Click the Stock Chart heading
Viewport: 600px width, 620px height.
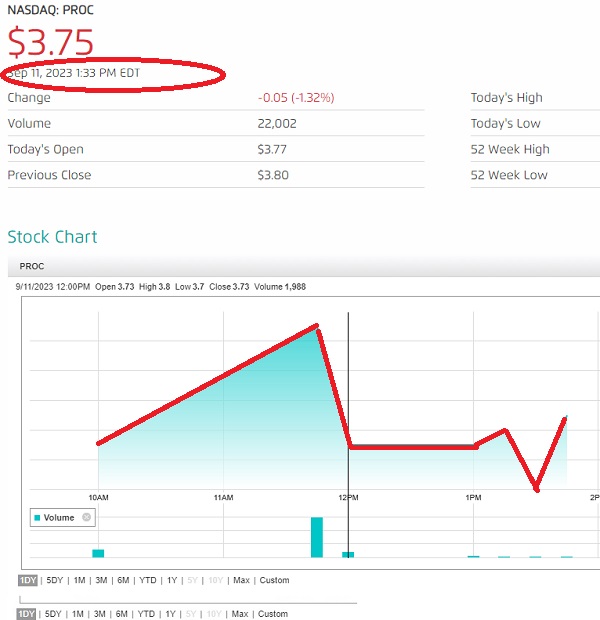52,237
